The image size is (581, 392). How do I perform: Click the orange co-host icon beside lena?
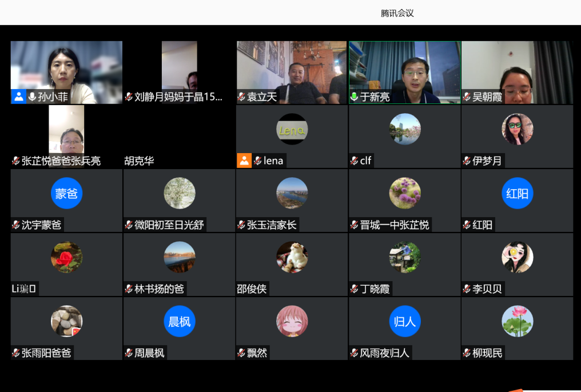click(244, 161)
